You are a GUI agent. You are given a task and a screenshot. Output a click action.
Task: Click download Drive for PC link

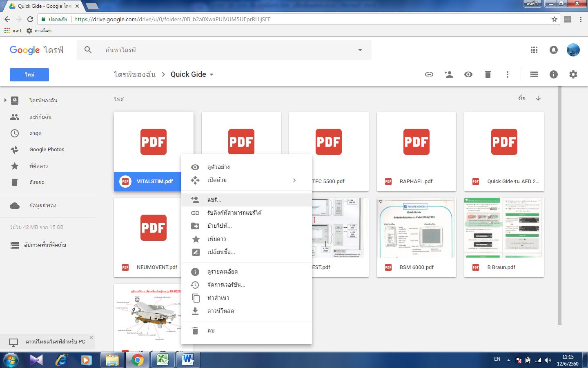coord(56,341)
